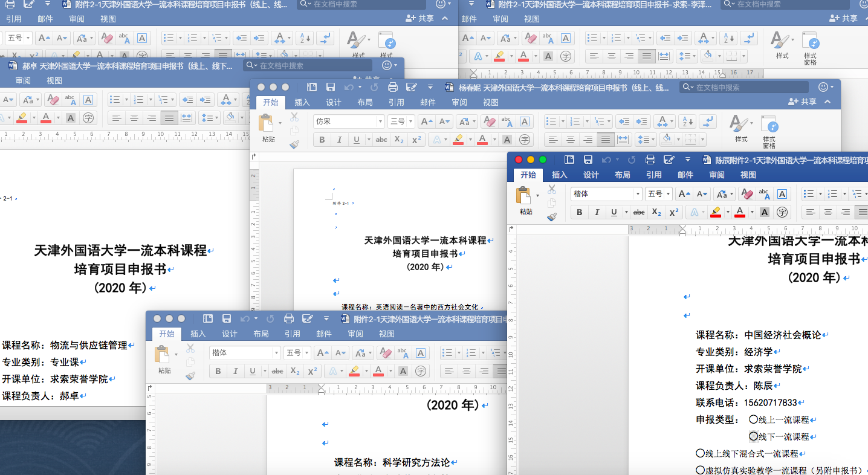This screenshot has height=475, width=868.
Task: Click Print icon in 陈辰 window title bar
Action: tap(650, 160)
